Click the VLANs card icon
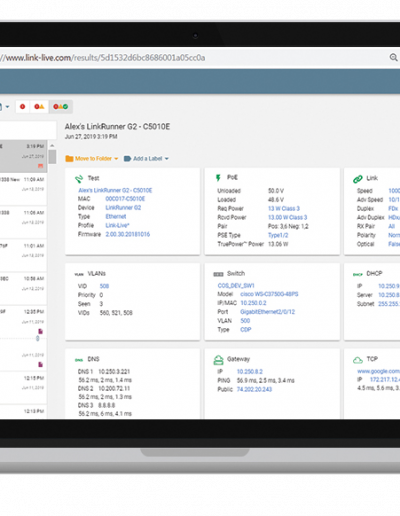This screenshot has width=400, height=516. [x=79, y=274]
